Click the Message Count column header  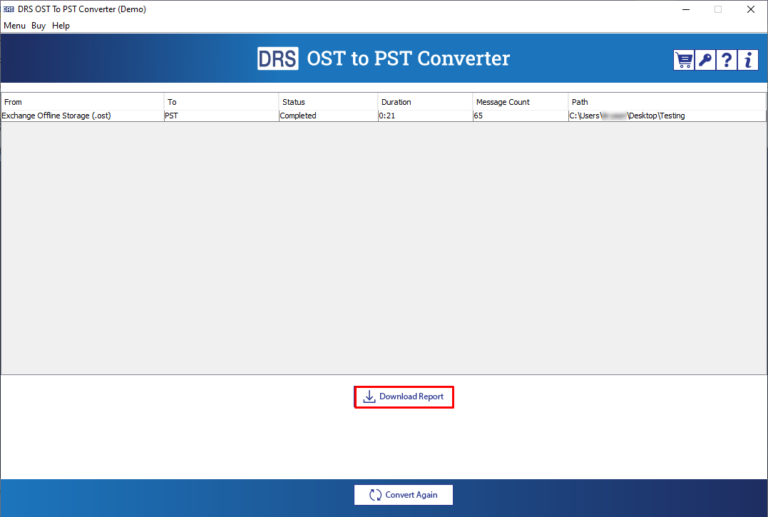[x=519, y=102]
